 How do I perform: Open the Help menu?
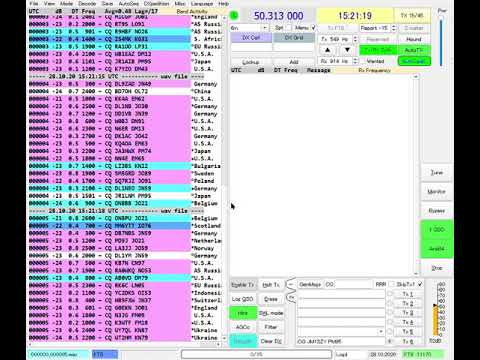click(223, 4)
